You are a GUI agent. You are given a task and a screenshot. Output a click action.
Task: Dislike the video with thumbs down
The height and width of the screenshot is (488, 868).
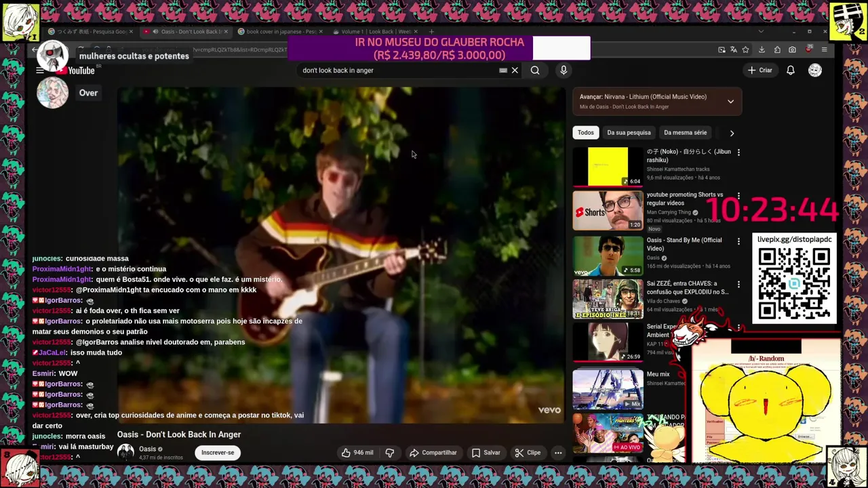pyautogui.click(x=390, y=452)
